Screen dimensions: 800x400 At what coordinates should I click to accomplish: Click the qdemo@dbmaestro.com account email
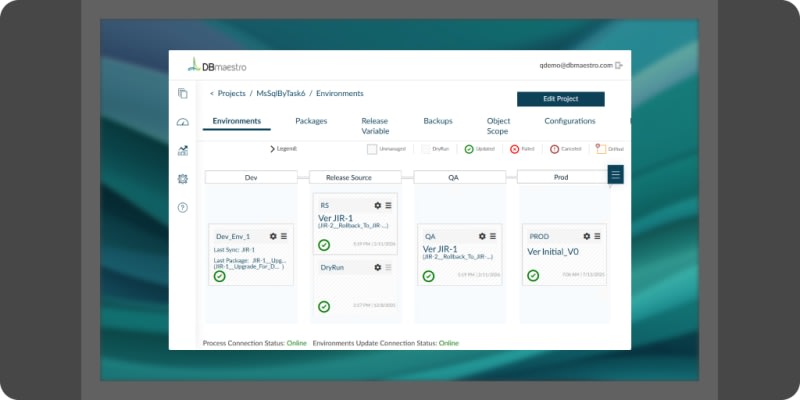576,65
